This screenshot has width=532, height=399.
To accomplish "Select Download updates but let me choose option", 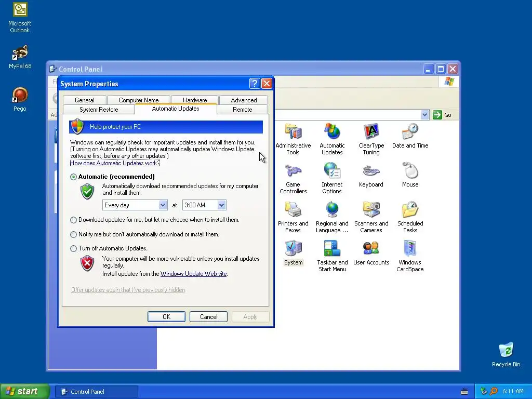I will (x=73, y=220).
